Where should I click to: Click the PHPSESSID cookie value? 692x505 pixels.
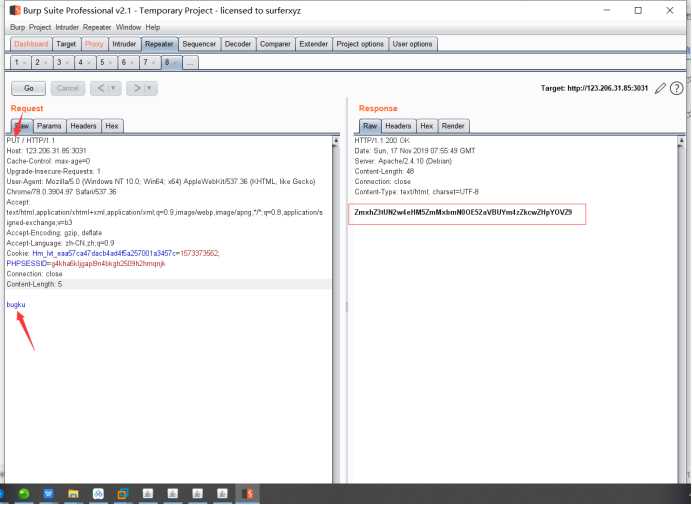tap(109, 264)
